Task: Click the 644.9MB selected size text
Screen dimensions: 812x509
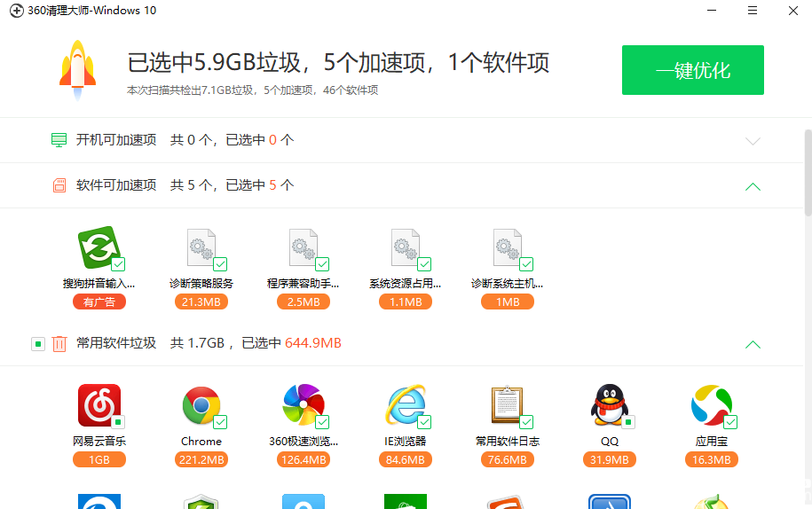Action: [x=312, y=343]
